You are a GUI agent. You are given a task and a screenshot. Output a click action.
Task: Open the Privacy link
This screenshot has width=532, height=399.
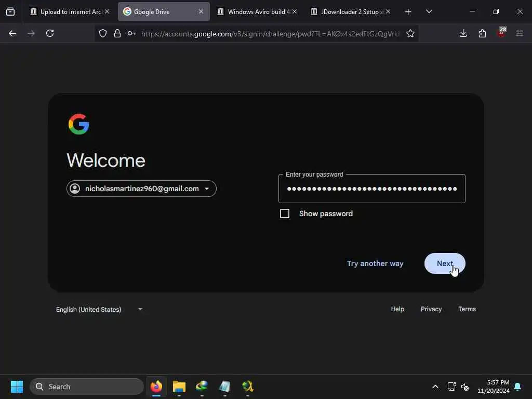[x=431, y=309]
